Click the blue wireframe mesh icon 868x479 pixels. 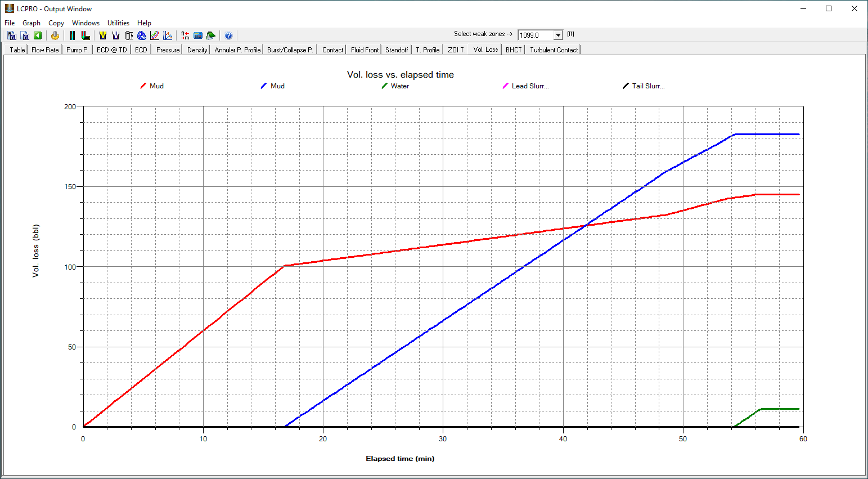tap(142, 35)
